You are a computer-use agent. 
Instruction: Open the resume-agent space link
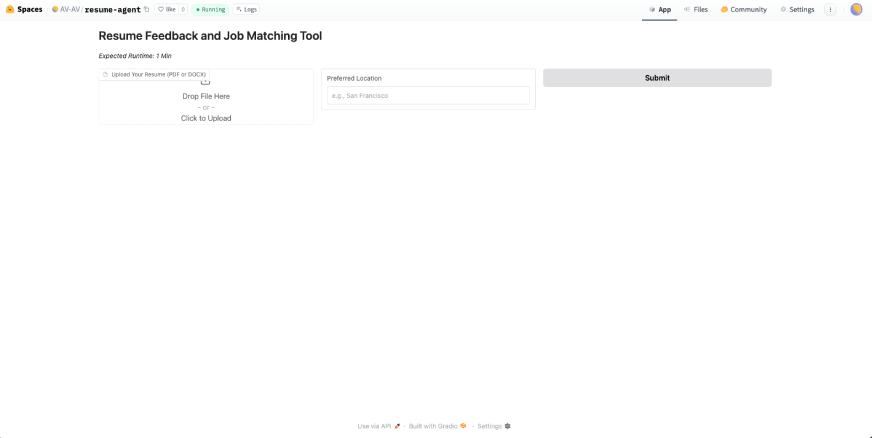pyautogui.click(x=112, y=9)
